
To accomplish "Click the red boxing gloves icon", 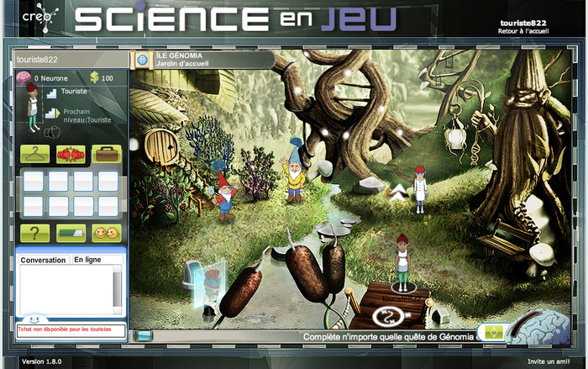I will [71, 154].
